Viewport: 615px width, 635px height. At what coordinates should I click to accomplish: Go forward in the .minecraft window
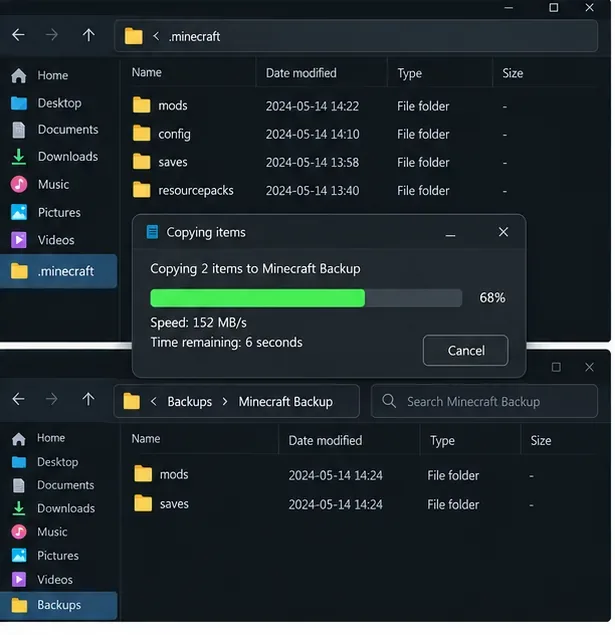point(51,35)
